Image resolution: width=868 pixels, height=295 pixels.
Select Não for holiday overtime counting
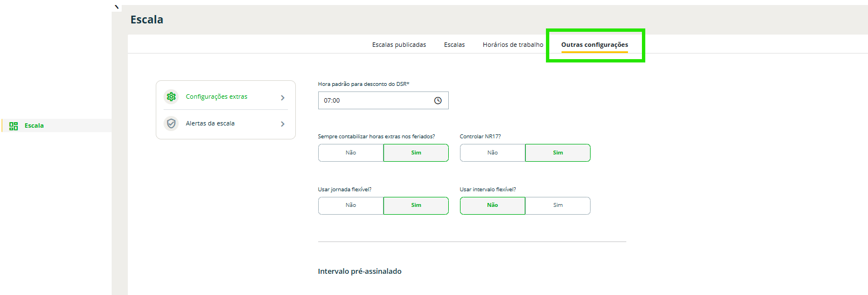351,153
